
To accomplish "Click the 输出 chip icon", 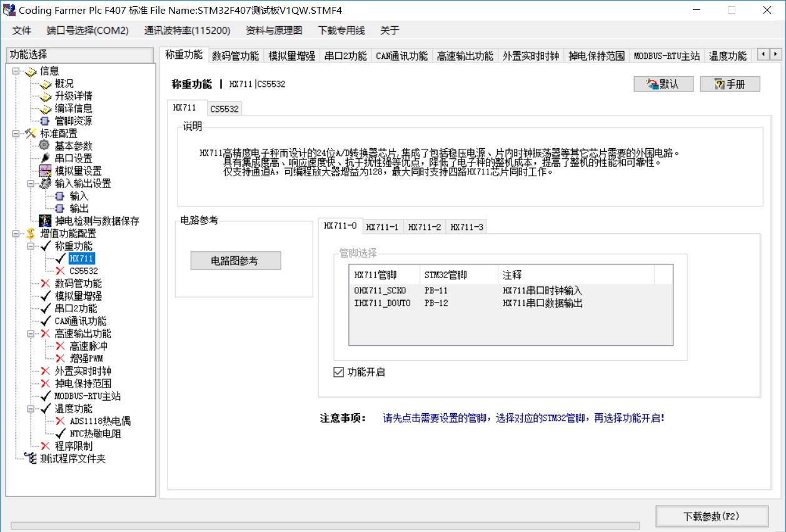I will (60, 209).
